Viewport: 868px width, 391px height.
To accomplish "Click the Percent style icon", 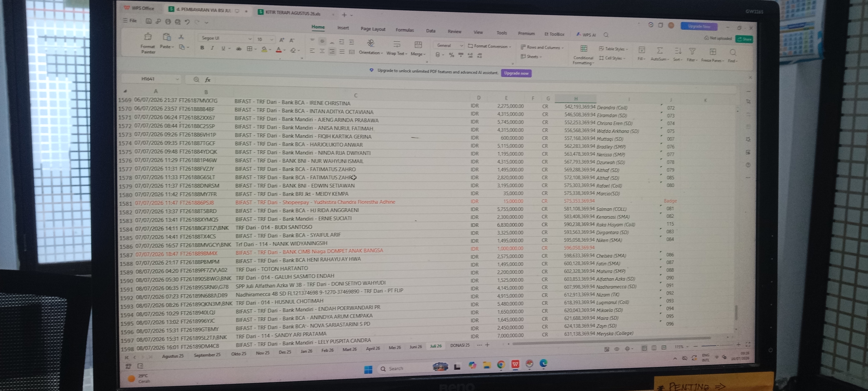I will (x=451, y=55).
